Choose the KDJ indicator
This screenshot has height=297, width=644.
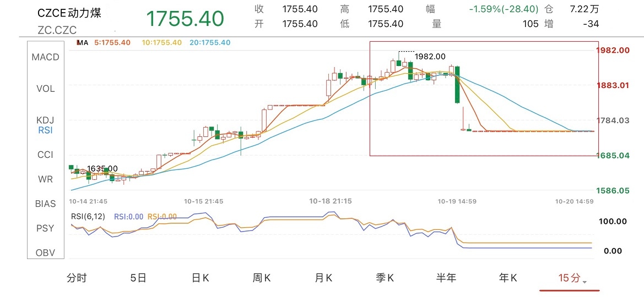point(45,120)
